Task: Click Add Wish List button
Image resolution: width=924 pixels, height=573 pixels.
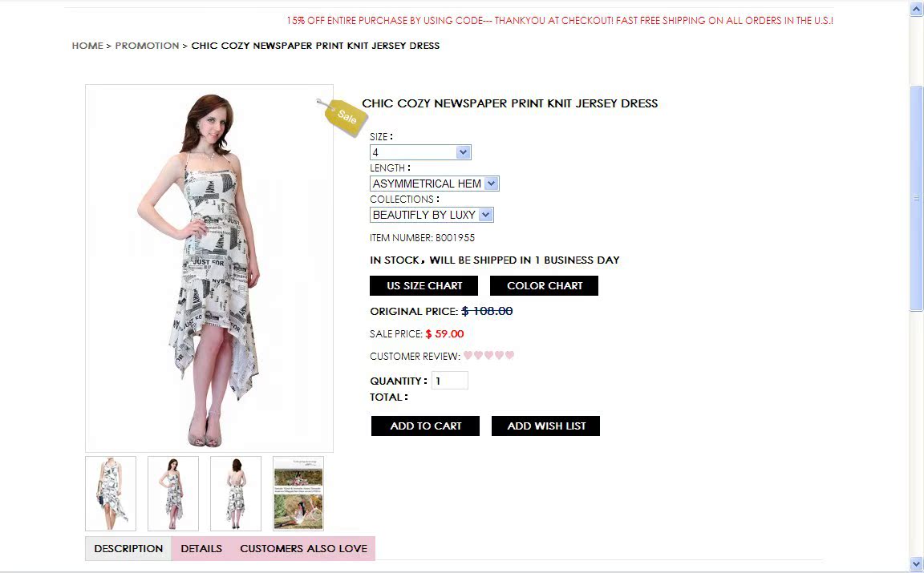Action: [545, 426]
